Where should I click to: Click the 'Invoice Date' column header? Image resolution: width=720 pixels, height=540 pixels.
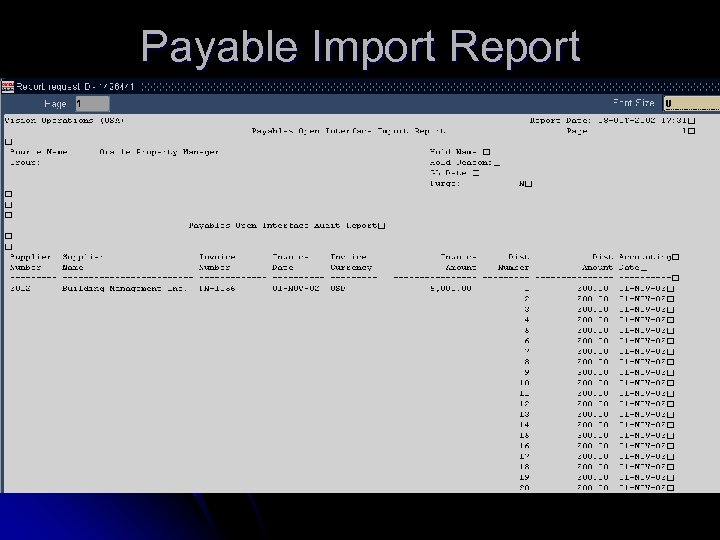[x=290, y=262]
